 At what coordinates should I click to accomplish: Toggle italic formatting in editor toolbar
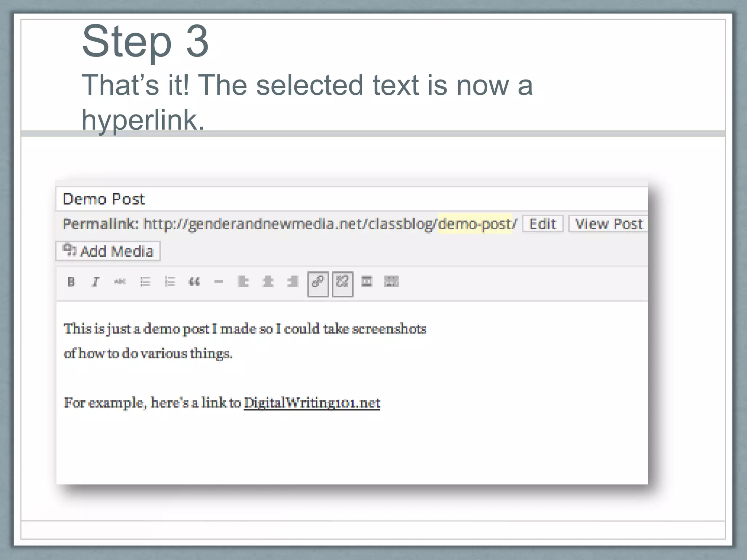tap(96, 282)
